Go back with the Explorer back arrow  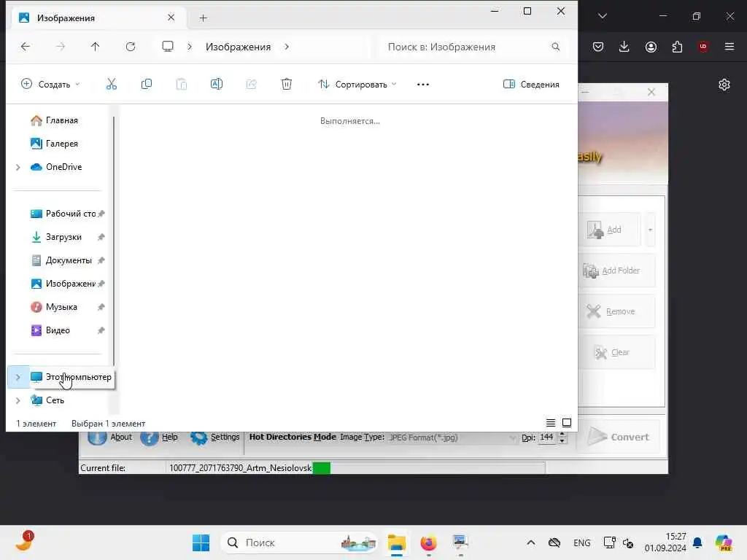point(26,47)
